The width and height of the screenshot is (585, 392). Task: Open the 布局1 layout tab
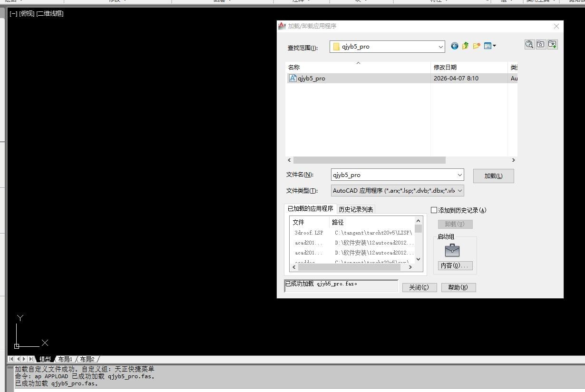coord(65,359)
